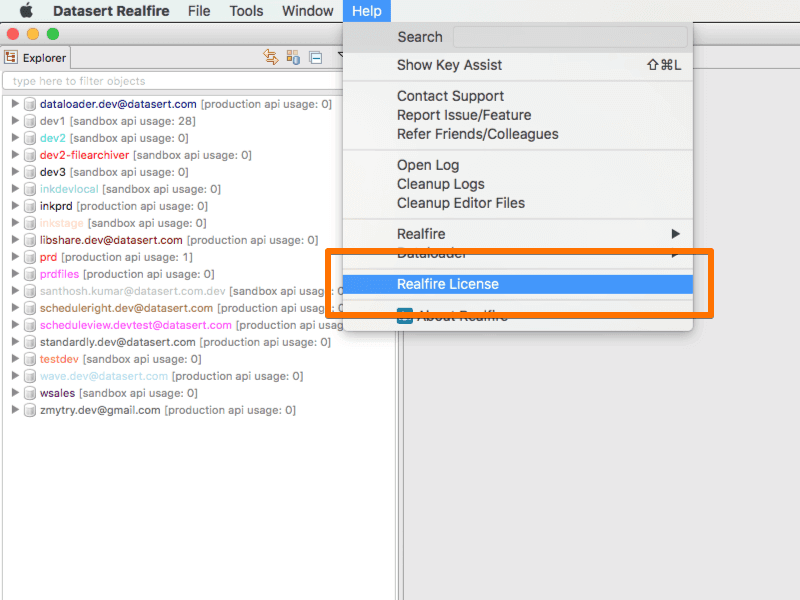Focus the filter objects field
Image resolution: width=800 pixels, height=600 pixels.
[172, 81]
